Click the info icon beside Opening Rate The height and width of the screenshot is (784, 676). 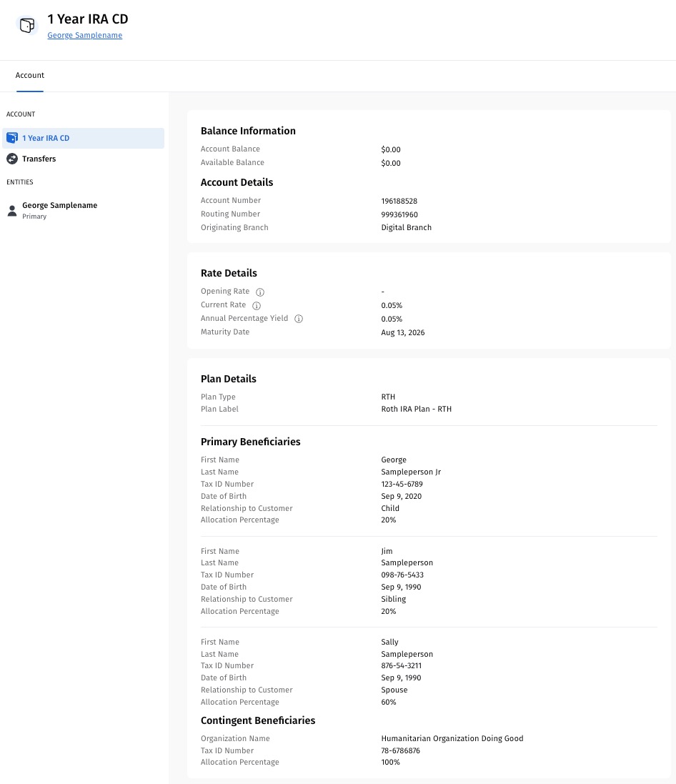(260, 292)
